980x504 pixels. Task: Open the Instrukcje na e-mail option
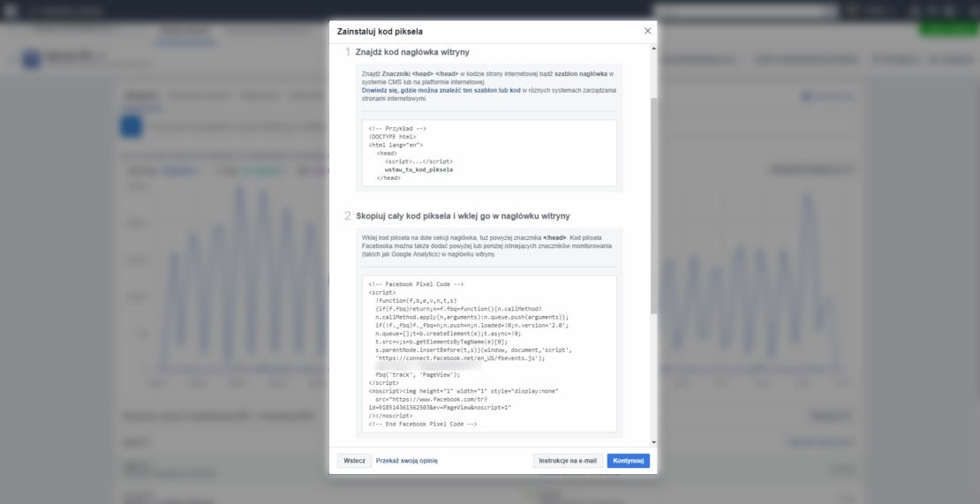tap(568, 461)
